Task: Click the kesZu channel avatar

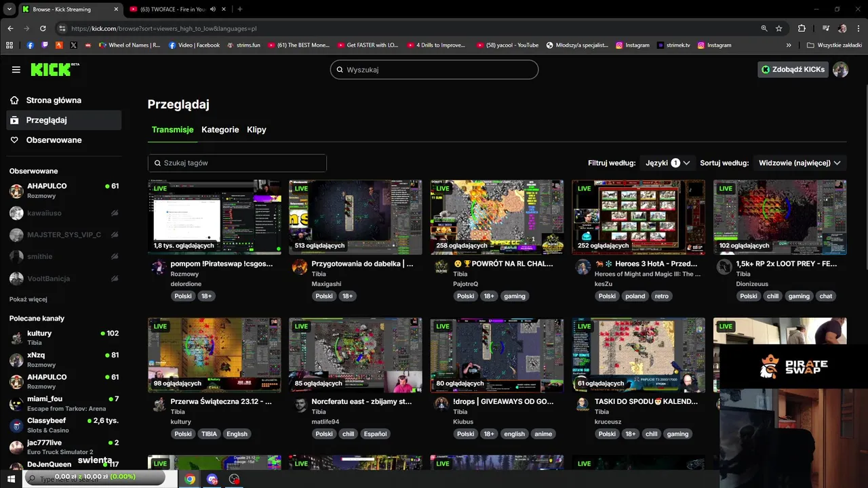Action: click(583, 266)
